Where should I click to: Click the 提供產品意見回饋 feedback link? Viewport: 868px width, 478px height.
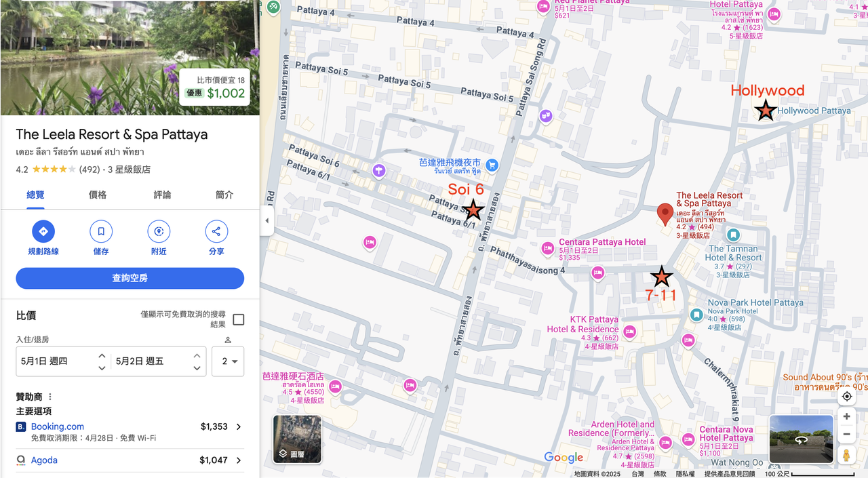pyautogui.click(x=730, y=474)
